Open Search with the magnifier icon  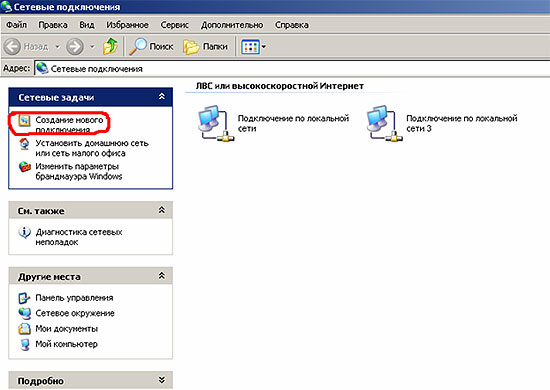pyautogui.click(x=138, y=46)
